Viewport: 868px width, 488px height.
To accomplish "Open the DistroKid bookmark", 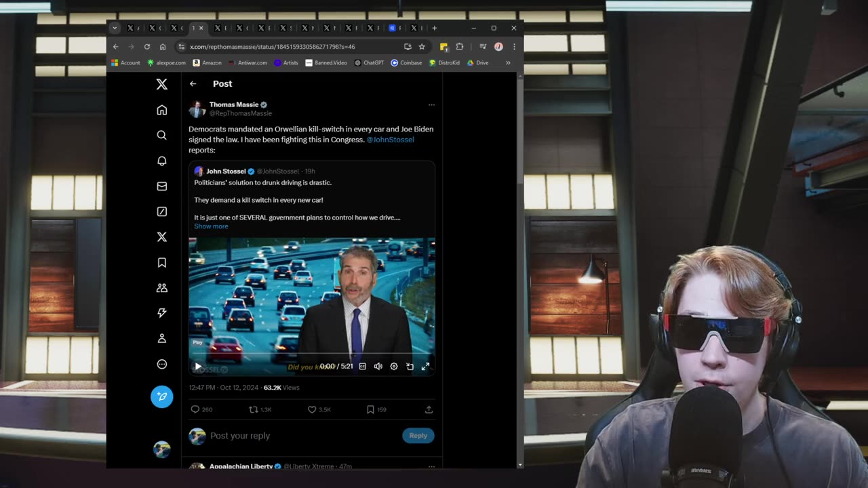I will [444, 63].
